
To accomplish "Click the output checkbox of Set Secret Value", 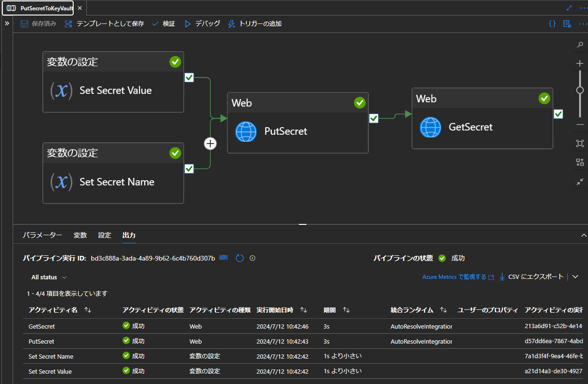I will coord(189,77).
